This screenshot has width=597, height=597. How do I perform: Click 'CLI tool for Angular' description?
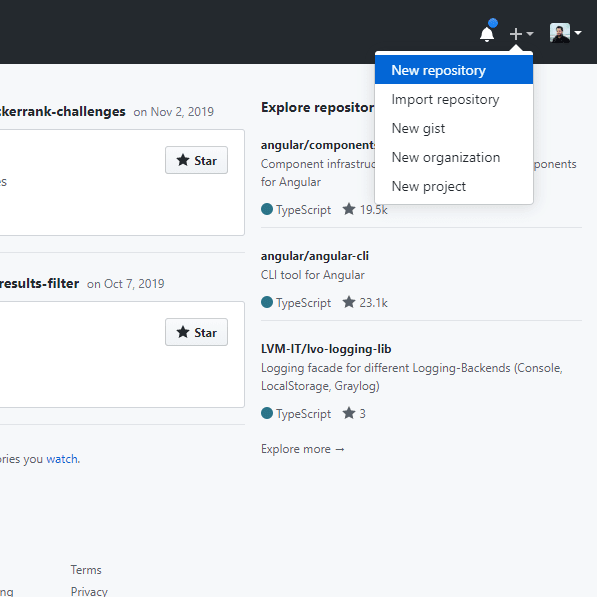tap(313, 275)
